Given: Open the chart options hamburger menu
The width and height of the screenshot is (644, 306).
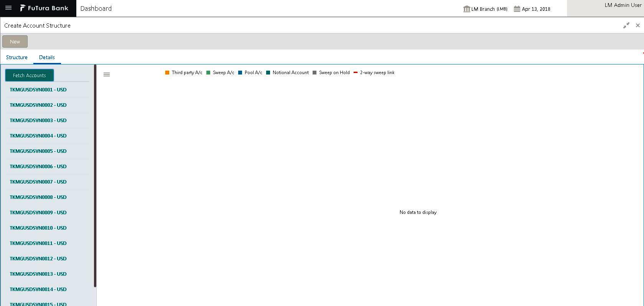Looking at the screenshot, I should click(x=107, y=74).
